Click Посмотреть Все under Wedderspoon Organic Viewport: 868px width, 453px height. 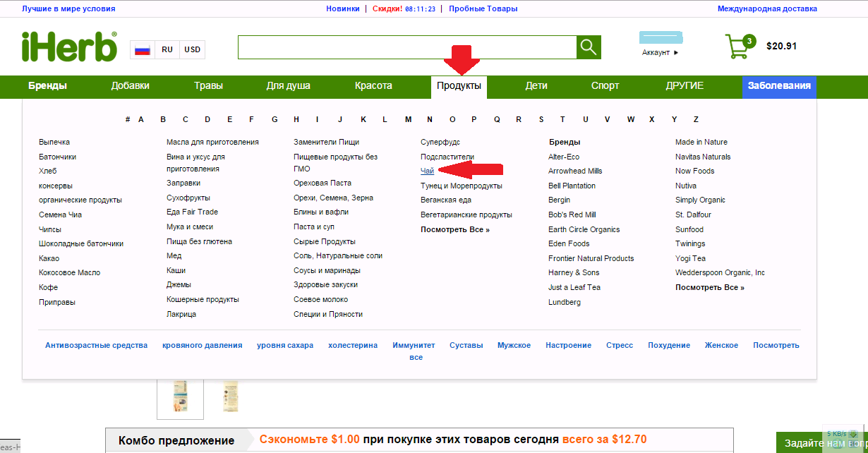click(710, 287)
